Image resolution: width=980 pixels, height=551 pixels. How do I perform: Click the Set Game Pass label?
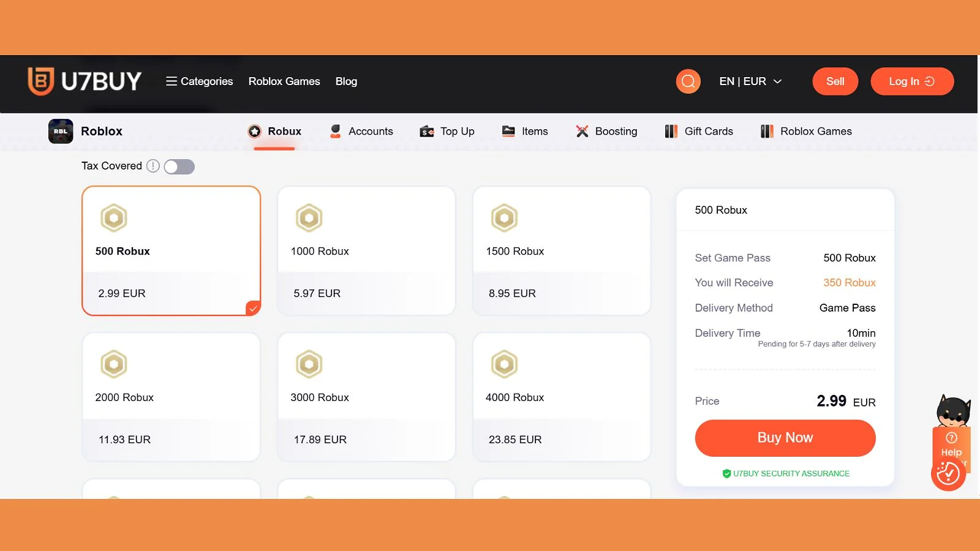pos(733,258)
